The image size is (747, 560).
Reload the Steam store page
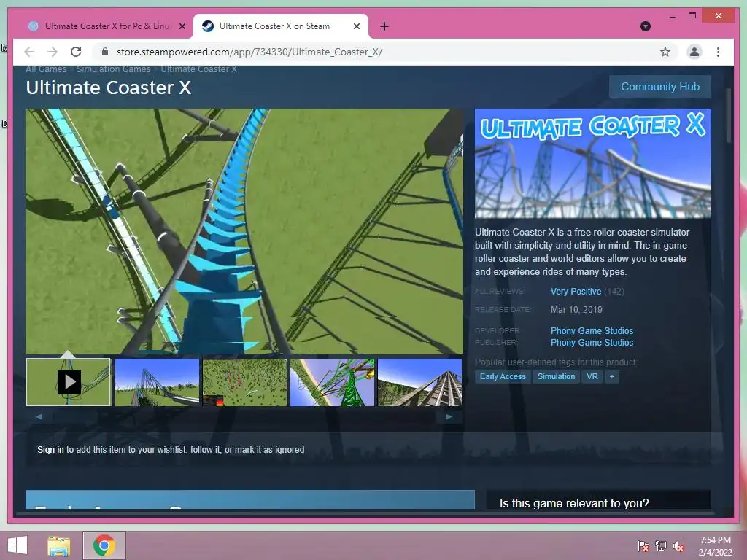(76, 52)
